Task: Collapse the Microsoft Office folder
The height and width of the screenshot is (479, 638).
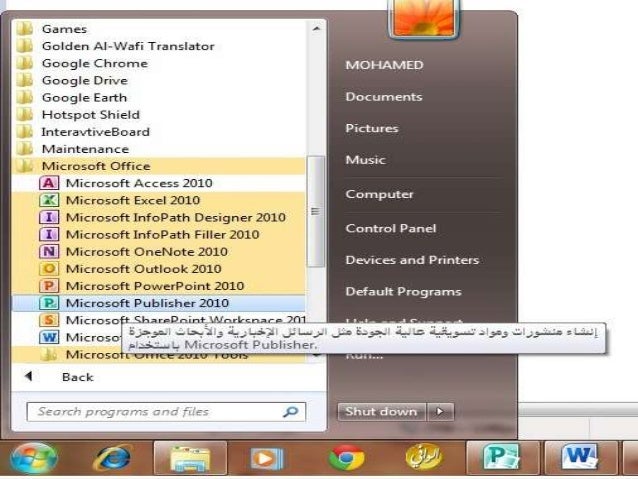Action: click(x=159, y=166)
